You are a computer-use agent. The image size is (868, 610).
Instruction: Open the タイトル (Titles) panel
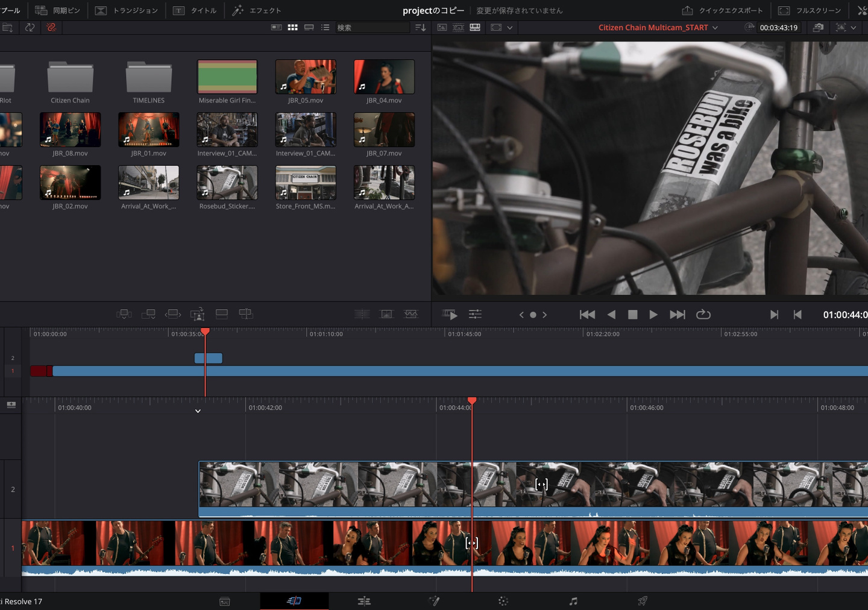[x=195, y=10]
